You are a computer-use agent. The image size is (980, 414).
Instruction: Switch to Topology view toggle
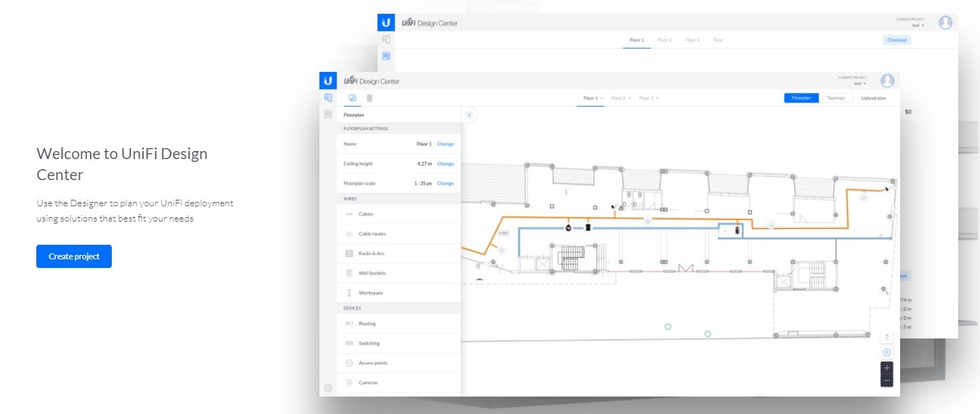(x=836, y=98)
